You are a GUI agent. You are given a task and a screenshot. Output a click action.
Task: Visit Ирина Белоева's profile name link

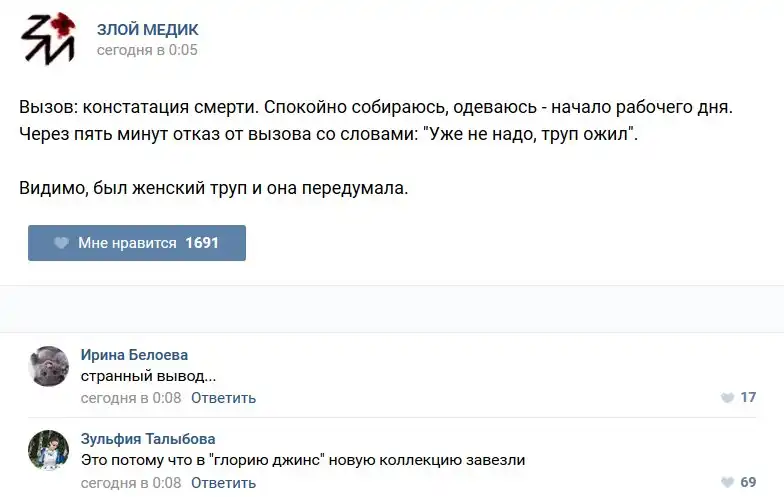pyautogui.click(x=134, y=355)
